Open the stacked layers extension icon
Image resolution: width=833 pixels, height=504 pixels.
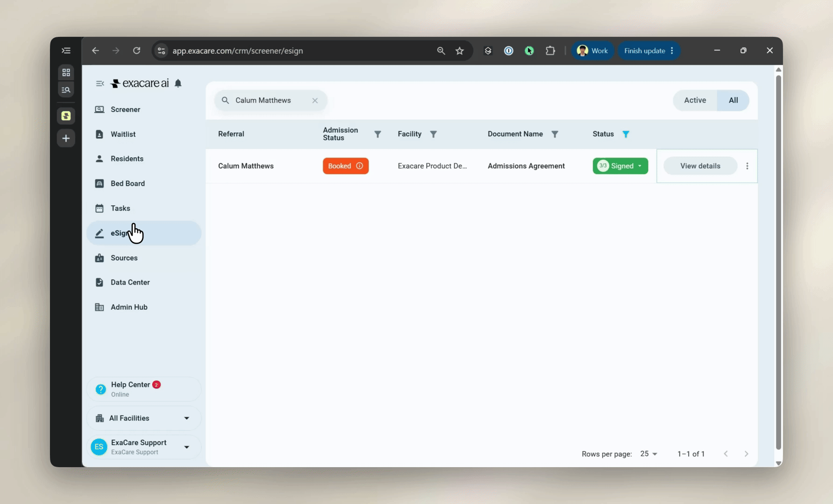pyautogui.click(x=488, y=51)
